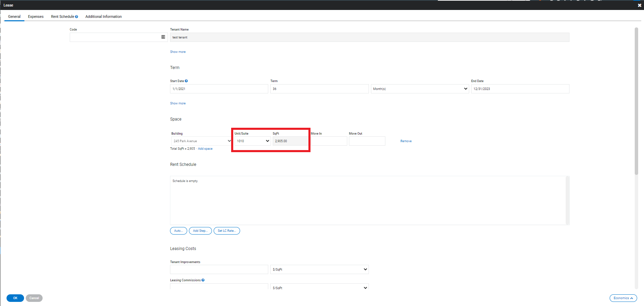Expand the Month(s) term unit dropdown
This screenshot has height=306, width=644.
point(420,89)
